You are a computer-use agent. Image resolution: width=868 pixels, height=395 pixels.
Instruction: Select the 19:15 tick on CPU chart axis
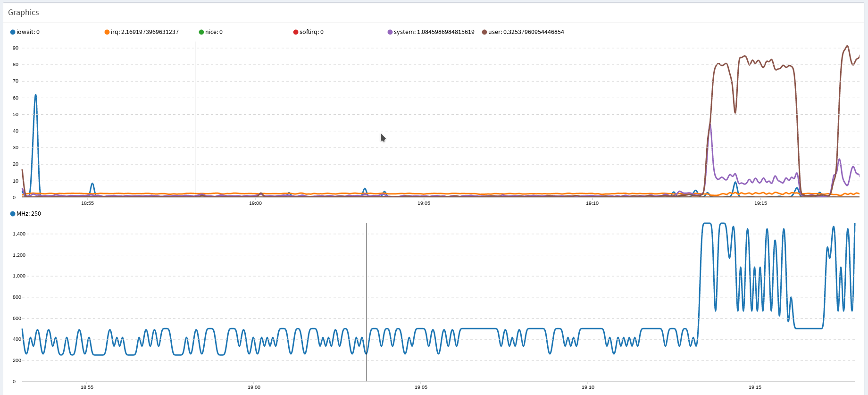[x=760, y=203]
